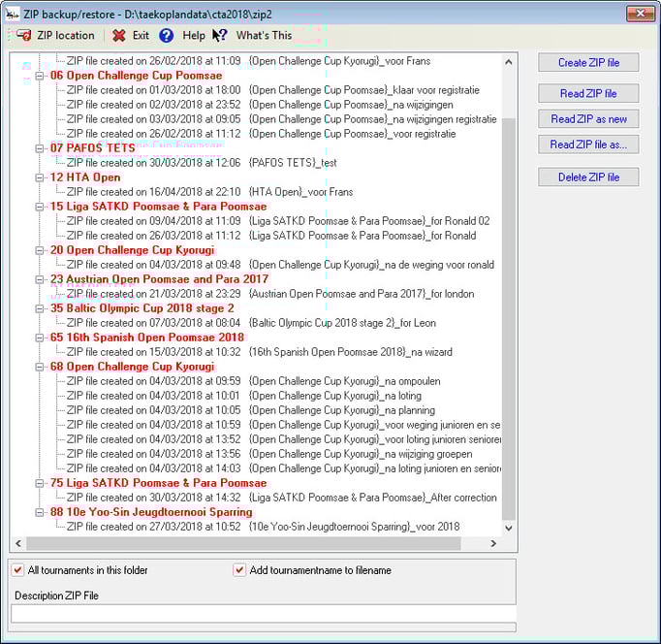The height and width of the screenshot is (644, 661).
Task: Click the Read ZIP as new button
Action: tap(588, 119)
